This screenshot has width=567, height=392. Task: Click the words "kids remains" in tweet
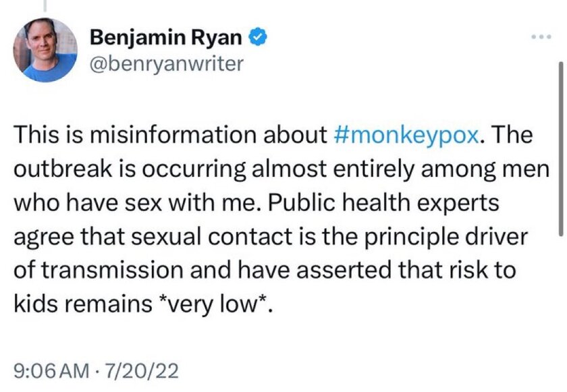(83, 304)
